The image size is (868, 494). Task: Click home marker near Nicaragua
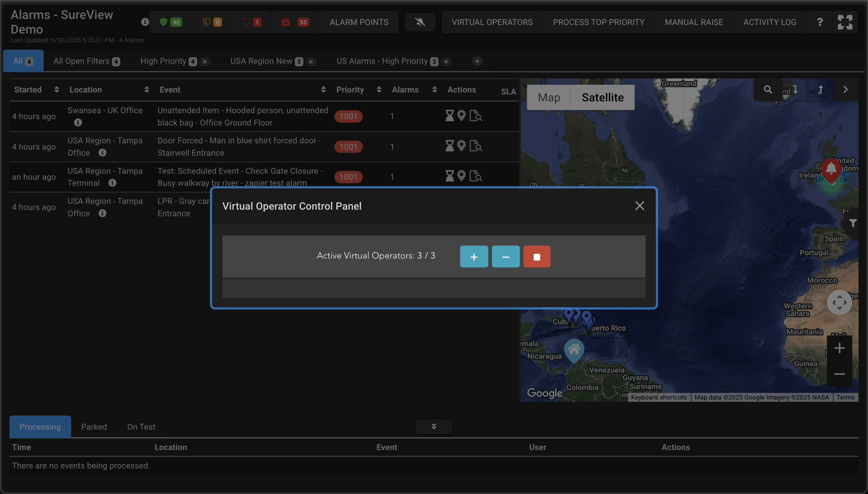click(x=574, y=350)
